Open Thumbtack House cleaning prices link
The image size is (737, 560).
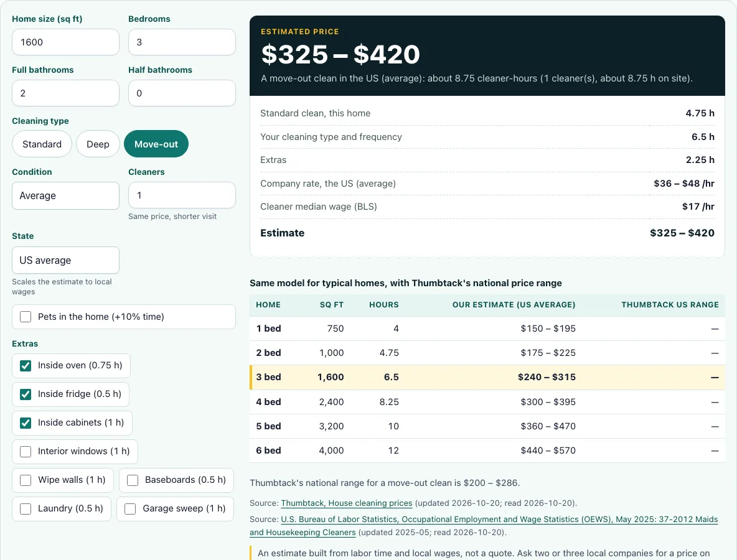pos(347,503)
